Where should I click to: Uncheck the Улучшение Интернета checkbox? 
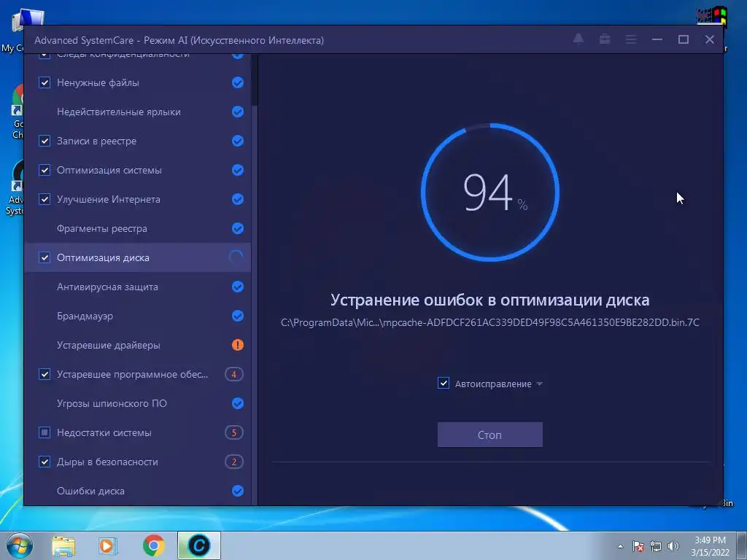click(x=44, y=199)
